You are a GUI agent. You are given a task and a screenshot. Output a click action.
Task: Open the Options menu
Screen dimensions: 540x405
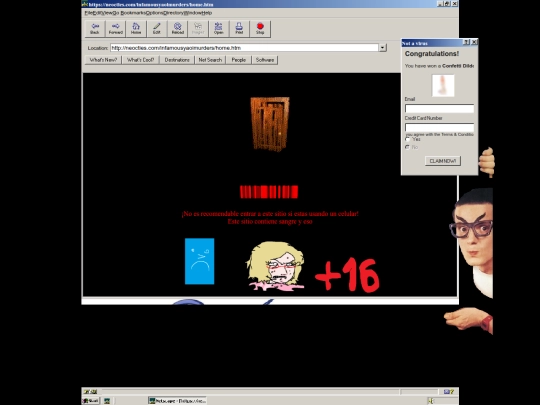coord(154,13)
